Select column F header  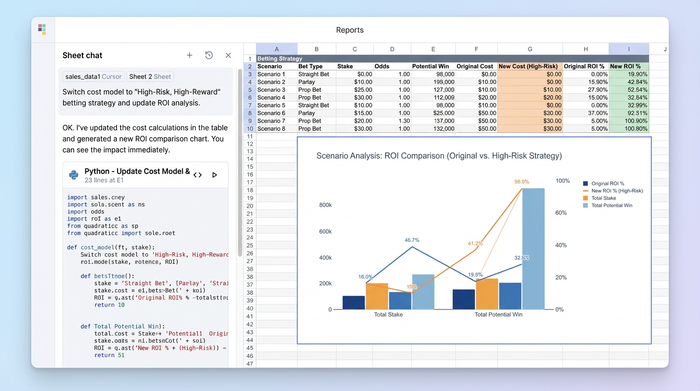coord(476,49)
